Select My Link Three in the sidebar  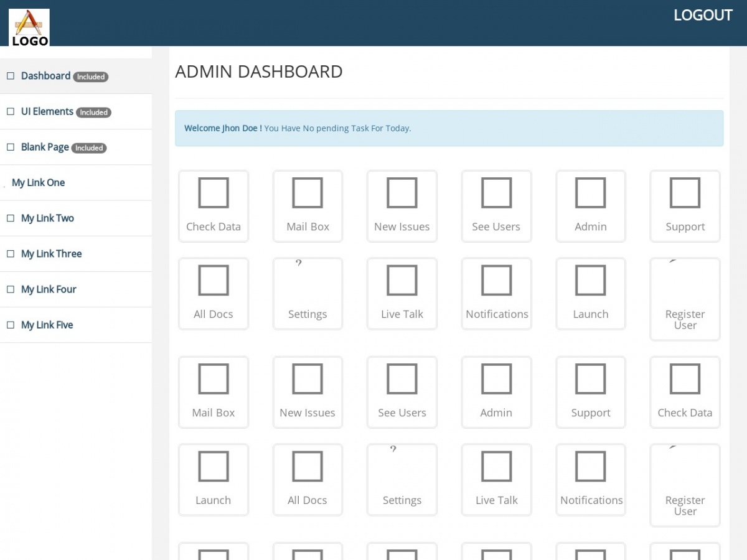click(51, 254)
